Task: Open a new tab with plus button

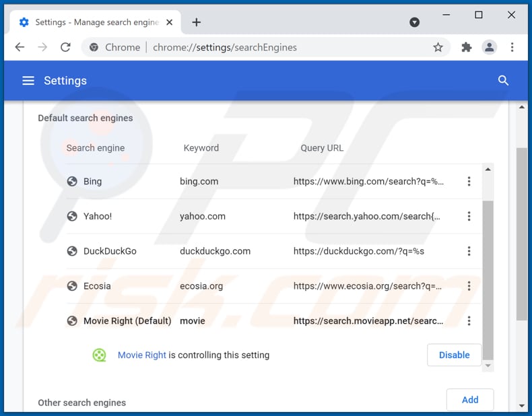Action: [197, 22]
